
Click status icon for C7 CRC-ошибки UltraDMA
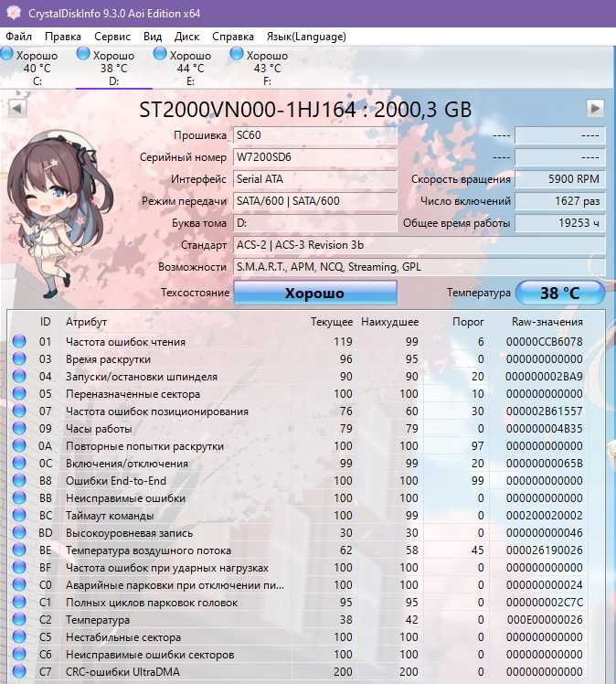tap(19, 672)
